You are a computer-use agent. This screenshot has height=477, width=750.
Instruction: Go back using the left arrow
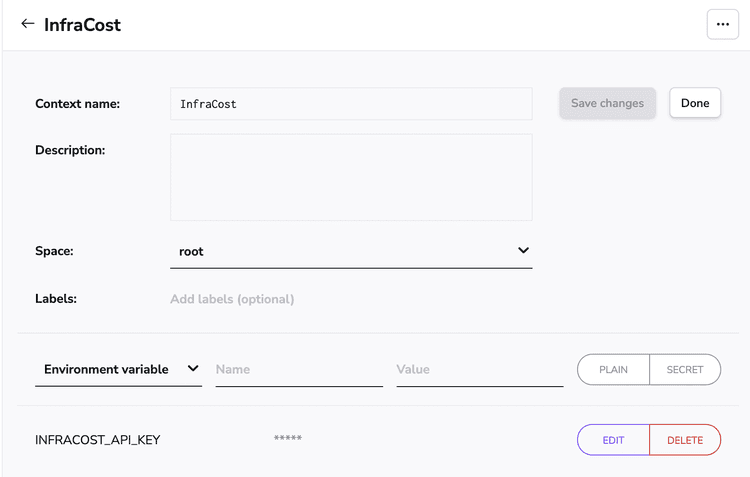point(27,24)
